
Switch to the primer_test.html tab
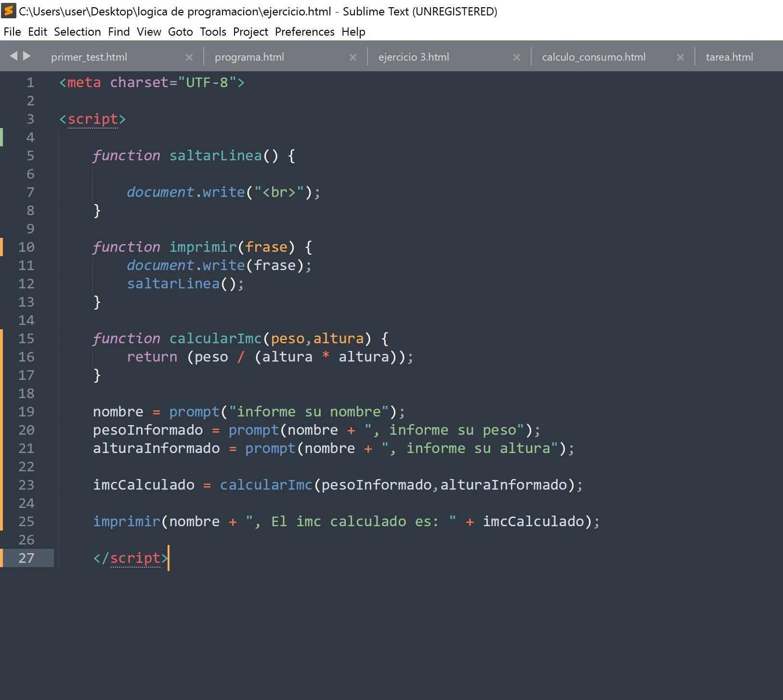tap(89, 57)
